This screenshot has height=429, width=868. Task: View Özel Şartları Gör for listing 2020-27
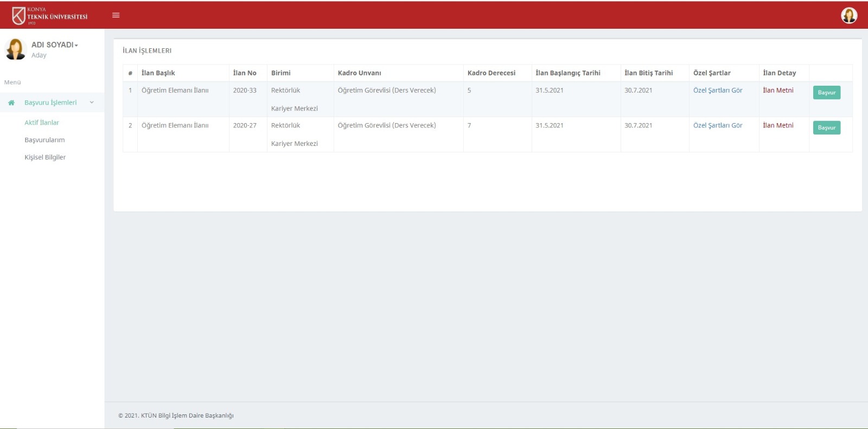click(717, 125)
